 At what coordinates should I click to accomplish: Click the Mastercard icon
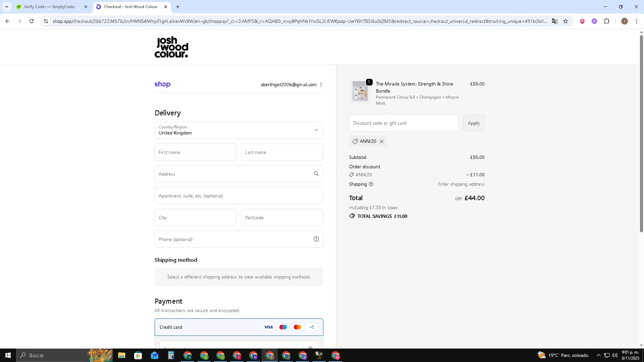click(298, 327)
